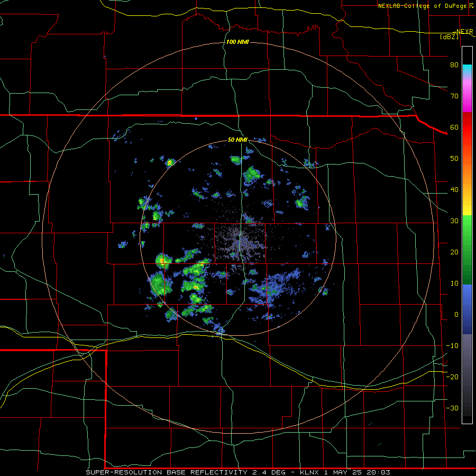This screenshot has height=476, width=476.
Task: Click the radar site dot at ring center
Action: click(x=237, y=239)
